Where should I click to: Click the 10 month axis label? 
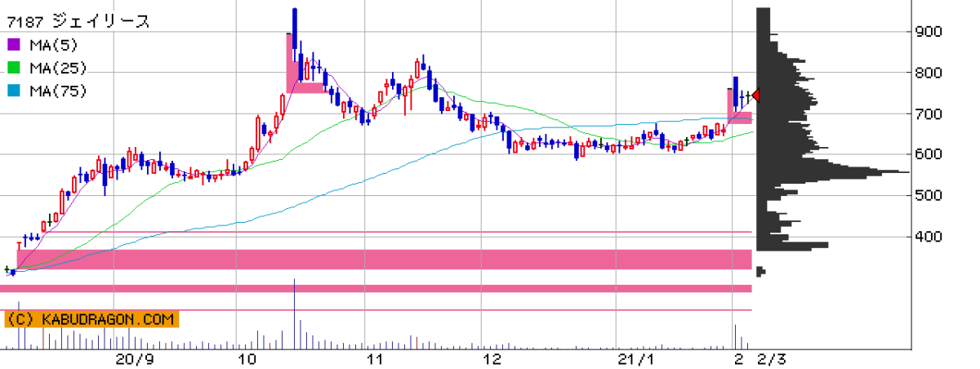coord(247,358)
